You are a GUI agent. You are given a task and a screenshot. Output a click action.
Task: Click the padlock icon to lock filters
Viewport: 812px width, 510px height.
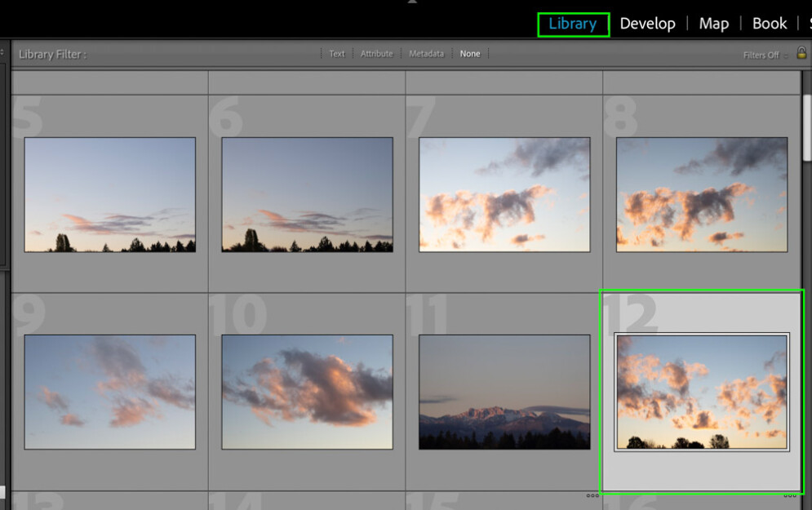(802, 54)
